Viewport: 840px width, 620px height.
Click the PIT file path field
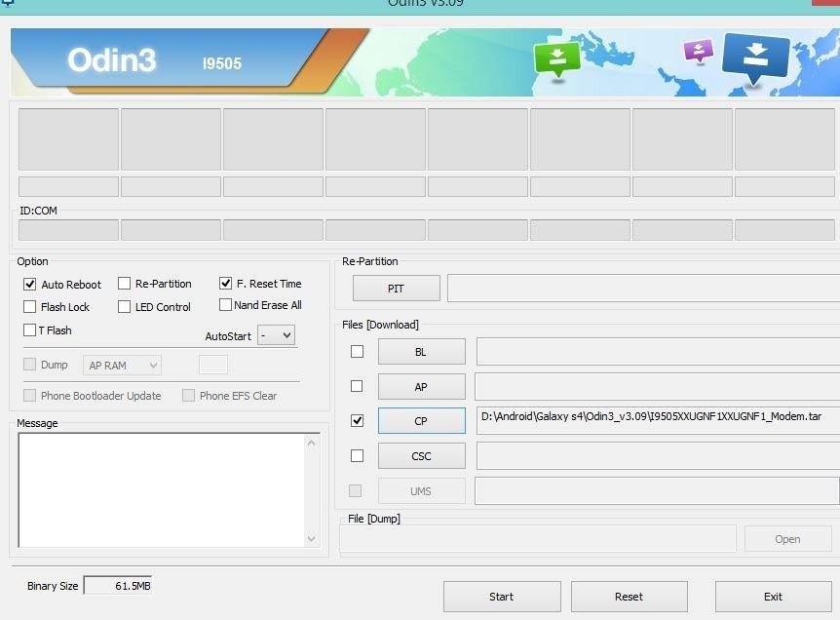pos(643,289)
